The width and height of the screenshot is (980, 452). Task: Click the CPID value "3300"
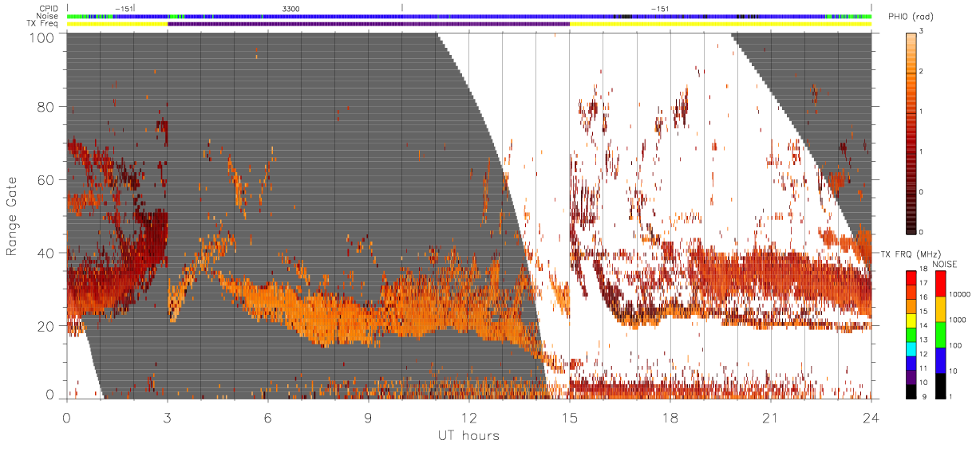coord(291,9)
